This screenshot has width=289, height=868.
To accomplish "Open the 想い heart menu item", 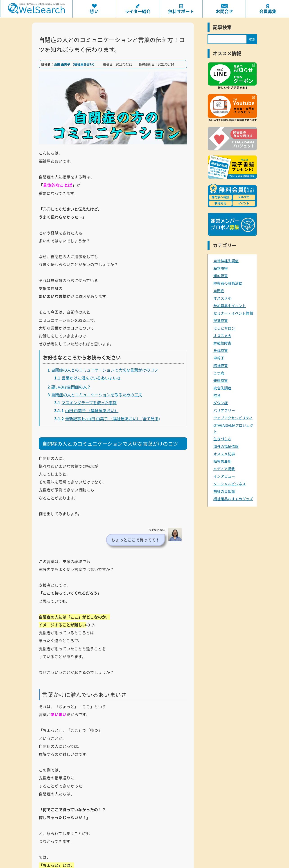I will pos(94,9).
